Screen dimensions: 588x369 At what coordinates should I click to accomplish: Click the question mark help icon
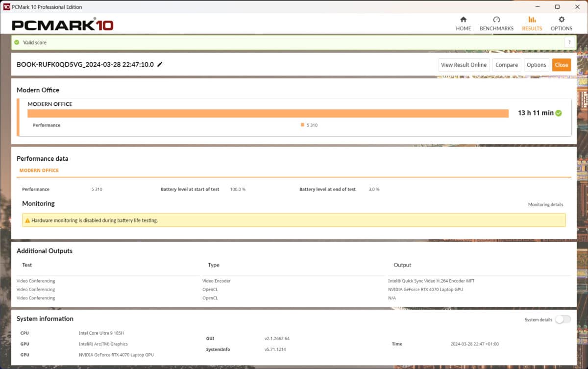tap(569, 43)
